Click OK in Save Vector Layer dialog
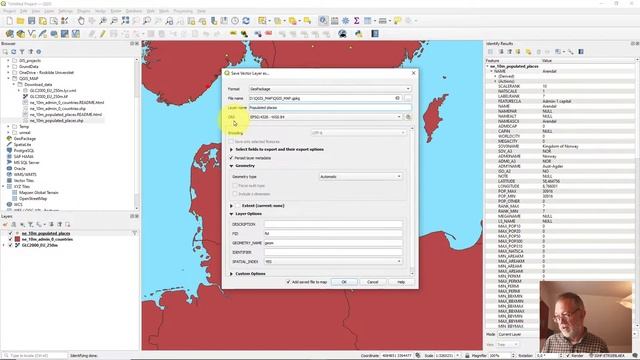 point(344,282)
